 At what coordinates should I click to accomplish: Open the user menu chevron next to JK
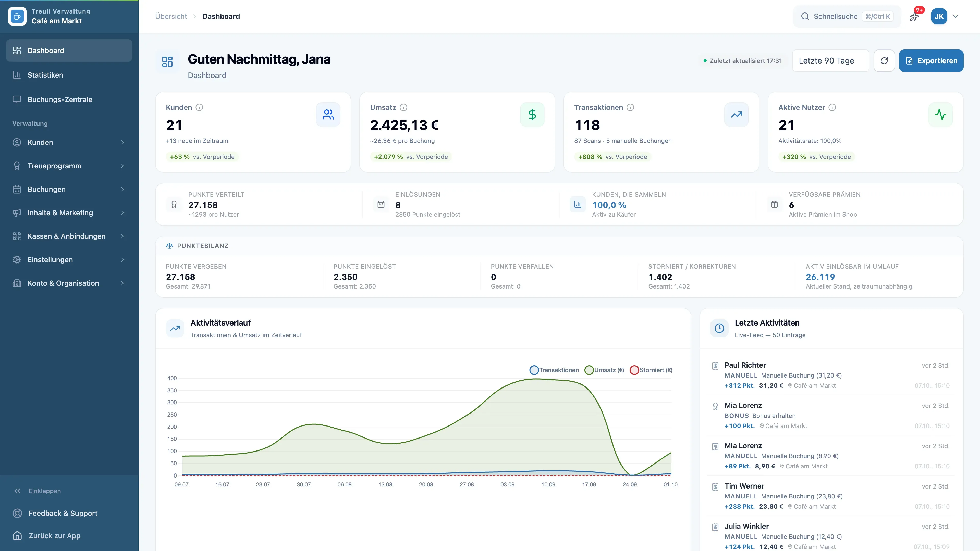click(x=955, y=16)
